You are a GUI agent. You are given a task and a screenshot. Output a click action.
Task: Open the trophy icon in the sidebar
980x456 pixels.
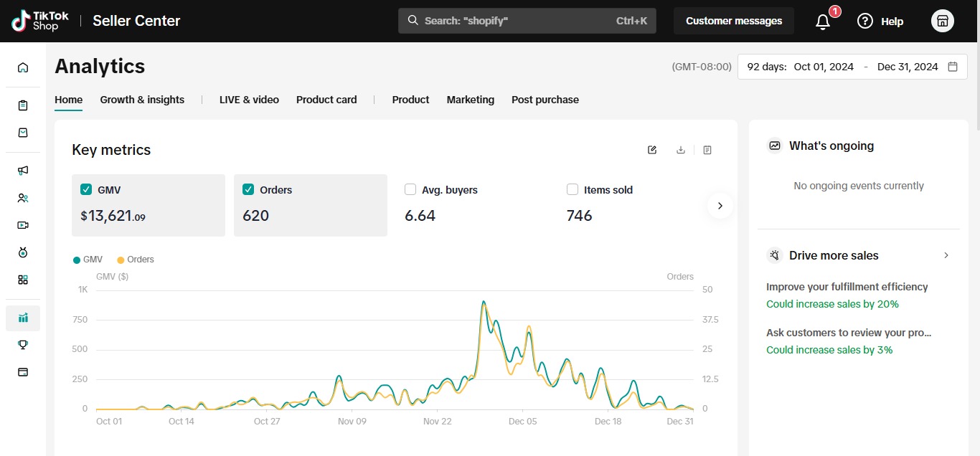tap(23, 345)
